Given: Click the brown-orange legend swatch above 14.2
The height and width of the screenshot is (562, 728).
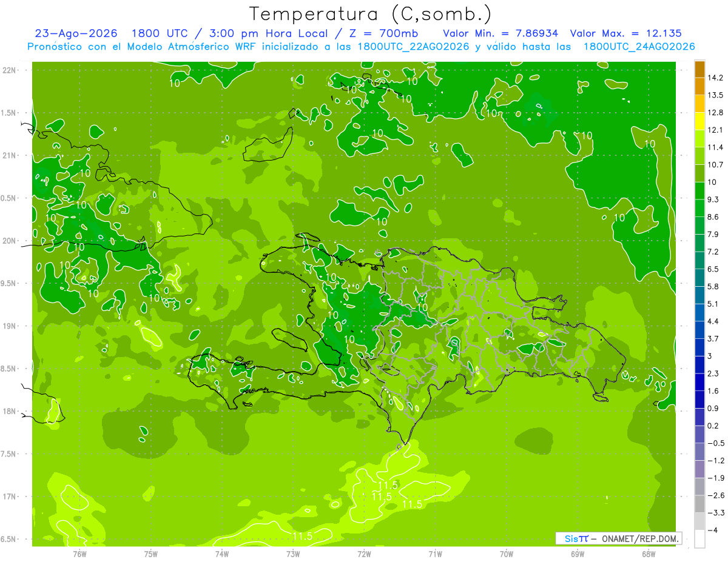Looking at the screenshot, I should (x=699, y=69).
